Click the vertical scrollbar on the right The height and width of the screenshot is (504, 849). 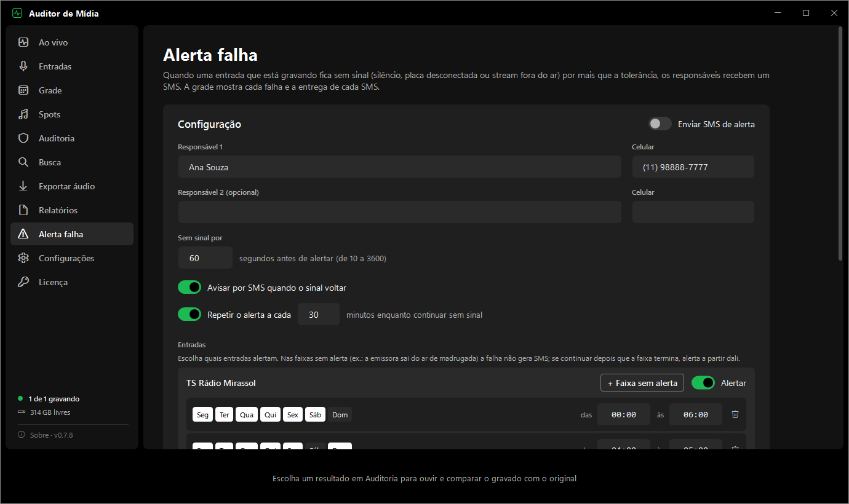pyautogui.click(x=840, y=143)
